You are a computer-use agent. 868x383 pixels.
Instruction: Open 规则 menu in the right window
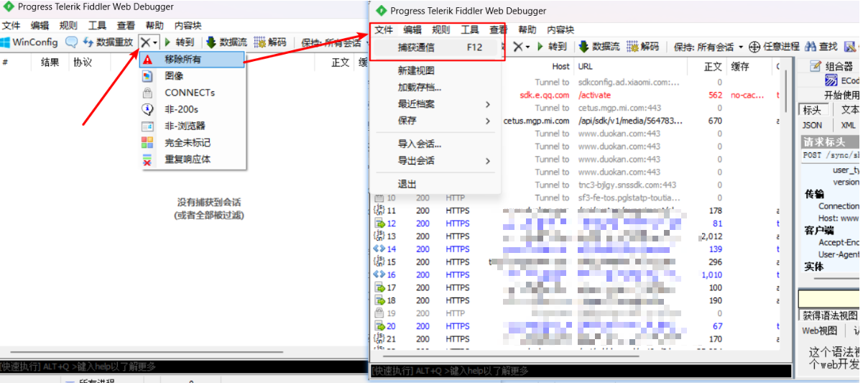[x=440, y=29]
